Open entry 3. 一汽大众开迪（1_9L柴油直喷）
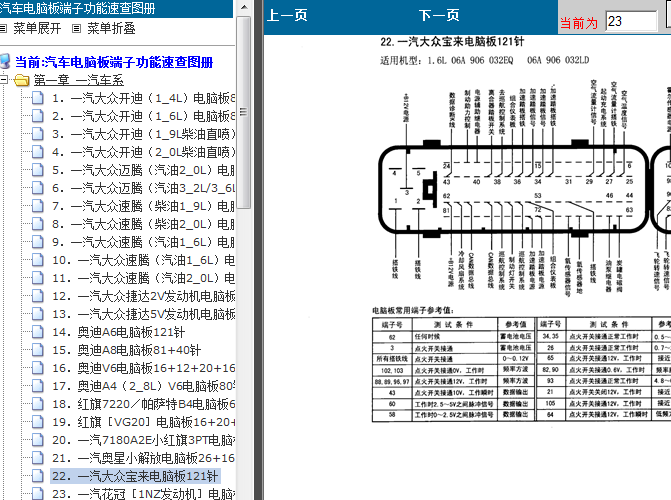Viewport: 671px width, 500px height. [x=143, y=134]
